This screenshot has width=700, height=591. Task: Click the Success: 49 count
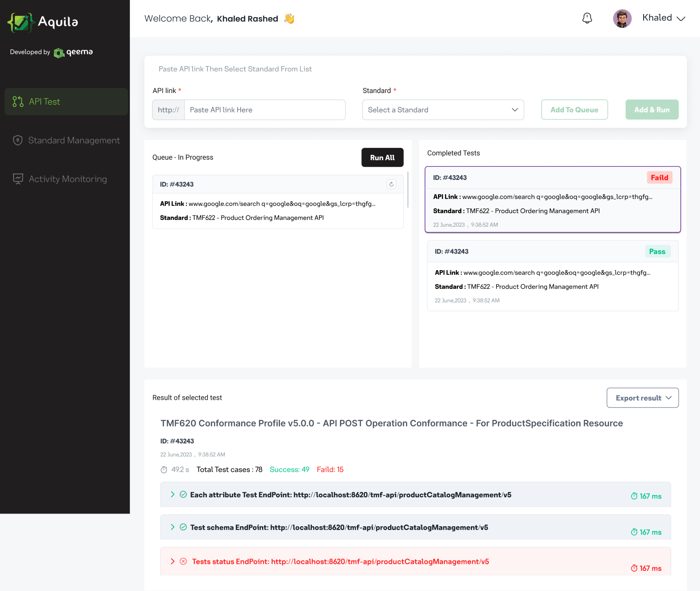coord(290,469)
